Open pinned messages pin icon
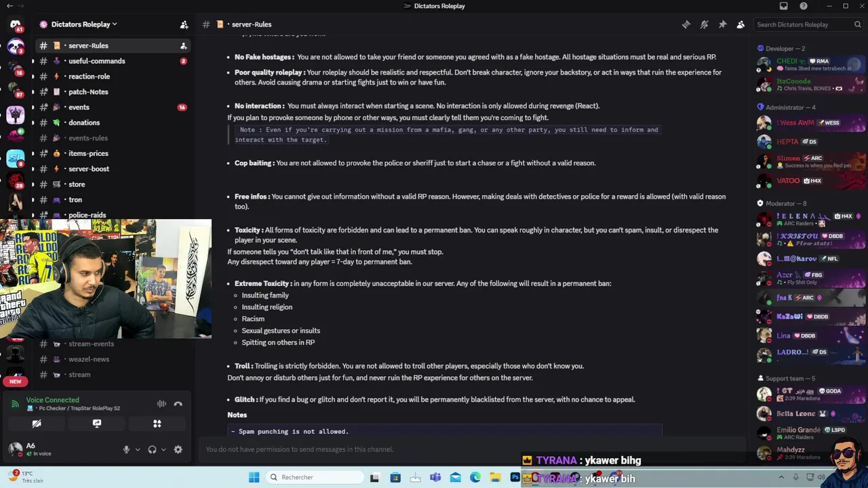The width and height of the screenshot is (868, 488). pyautogui.click(x=723, y=24)
